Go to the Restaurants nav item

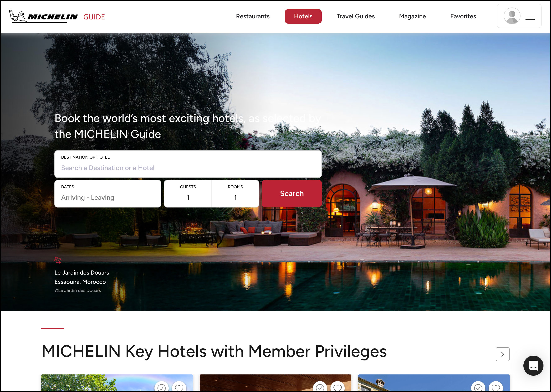point(253,17)
